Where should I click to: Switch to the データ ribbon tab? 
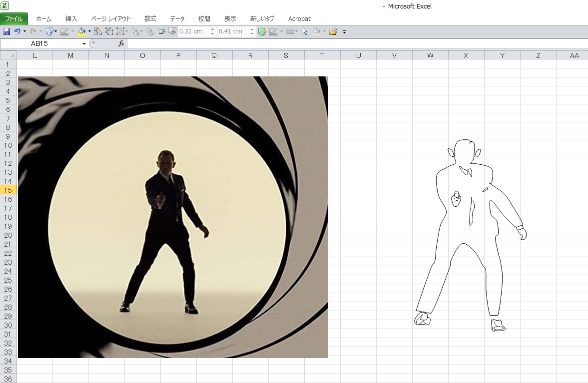[177, 19]
